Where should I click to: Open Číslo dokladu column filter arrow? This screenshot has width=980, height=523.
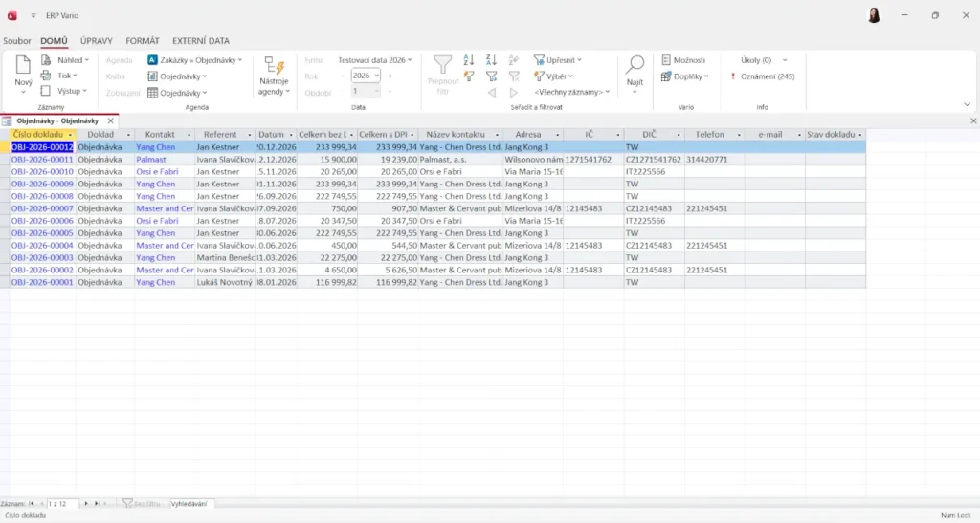click(70, 135)
